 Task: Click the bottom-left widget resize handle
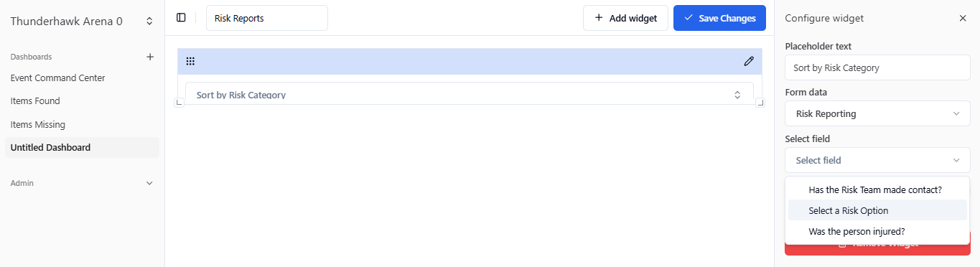tap(179, 103)
